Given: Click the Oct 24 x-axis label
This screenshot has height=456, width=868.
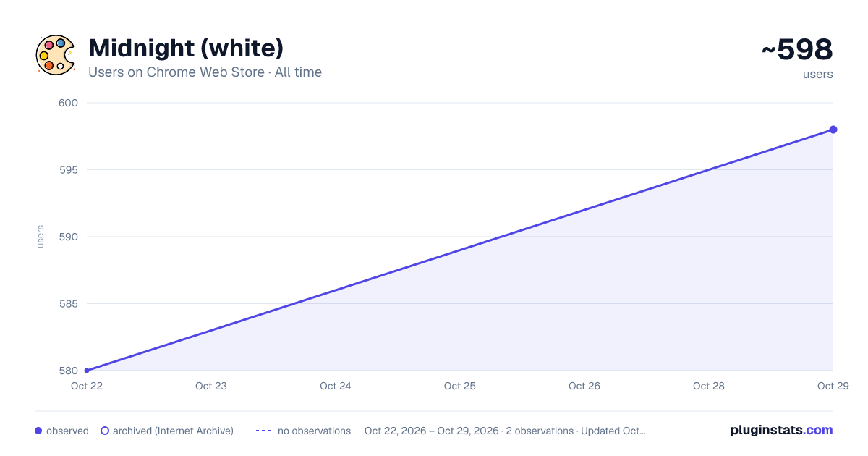Looking at the screenshot, I should pyautogui.click(x=336, y=386).
